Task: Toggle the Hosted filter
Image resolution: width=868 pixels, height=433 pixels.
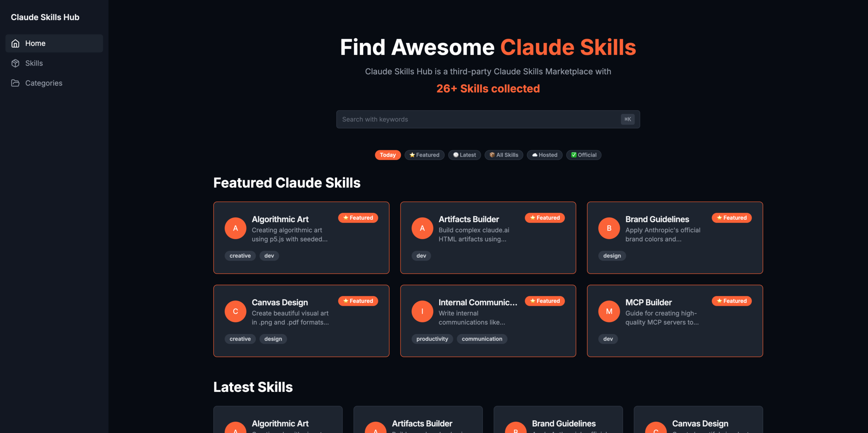Action: [x=545, y=155]
